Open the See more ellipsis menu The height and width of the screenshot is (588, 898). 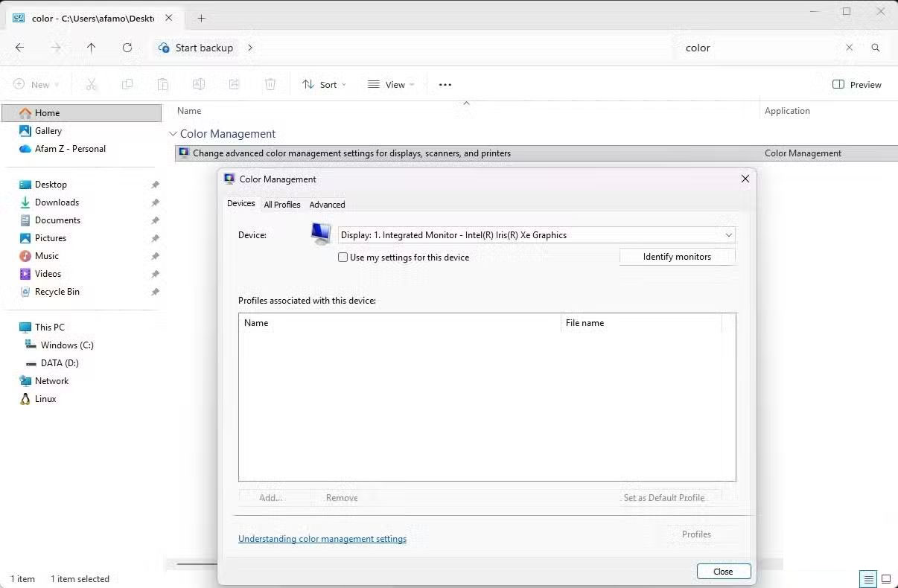[x=445, y=85]
